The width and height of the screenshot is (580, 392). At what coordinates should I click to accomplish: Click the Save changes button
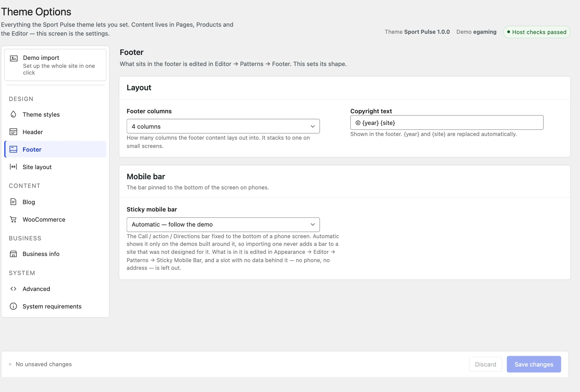pyautogui.click(x=534, y=364)
